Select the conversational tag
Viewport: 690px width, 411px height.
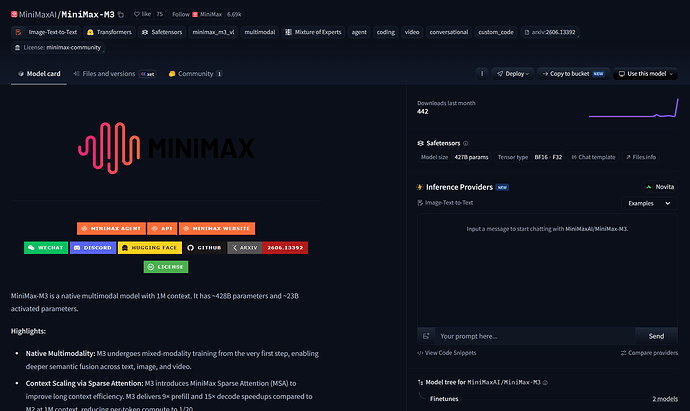click(x=449, y=32)
